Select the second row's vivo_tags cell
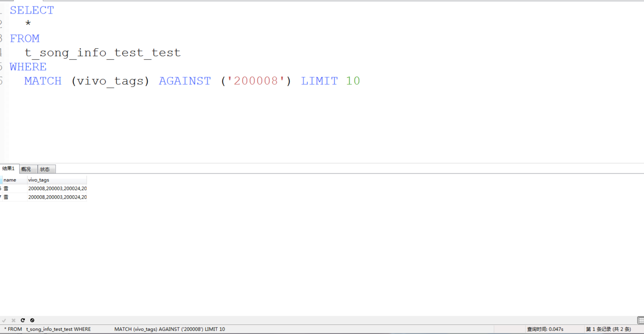The height and width of the screenshot is (334, 644). coord(57,197)
